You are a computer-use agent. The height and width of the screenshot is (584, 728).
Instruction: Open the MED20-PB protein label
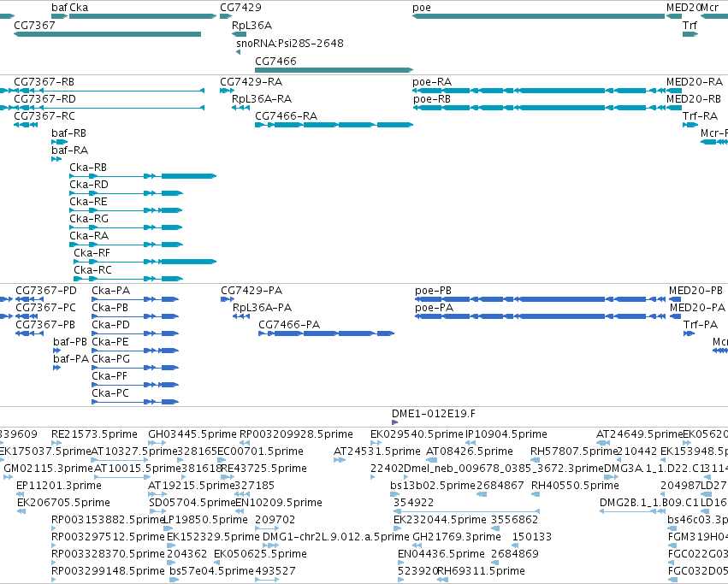point(695,291)
